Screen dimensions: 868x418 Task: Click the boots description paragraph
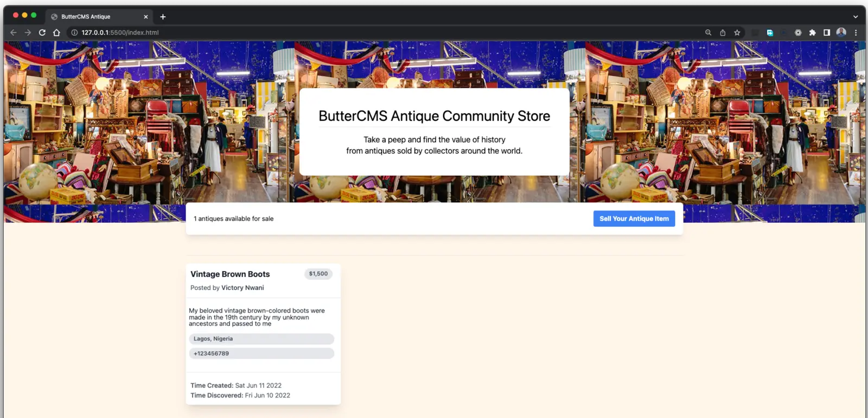257,317
